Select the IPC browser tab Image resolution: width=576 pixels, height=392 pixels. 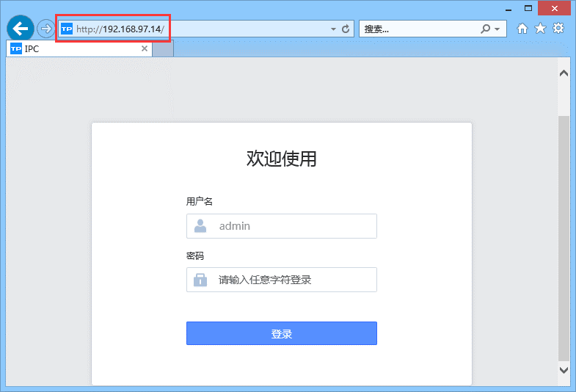(x=73, y=49)
